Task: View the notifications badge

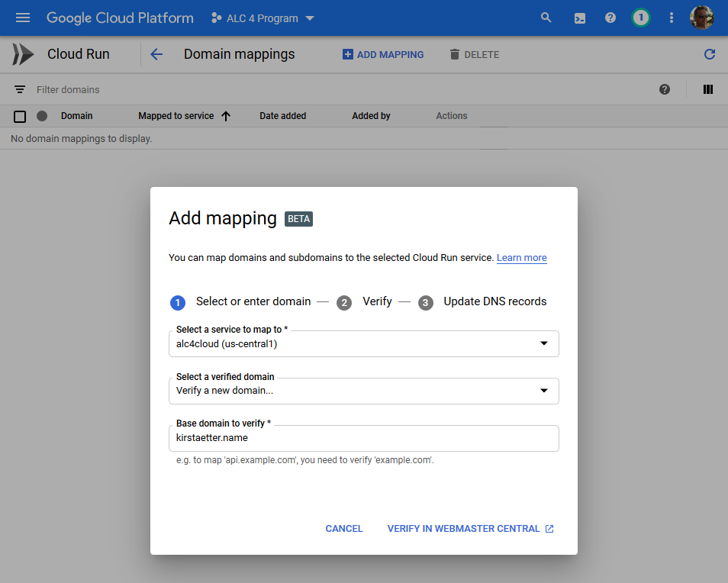Action: coord(641,18)
